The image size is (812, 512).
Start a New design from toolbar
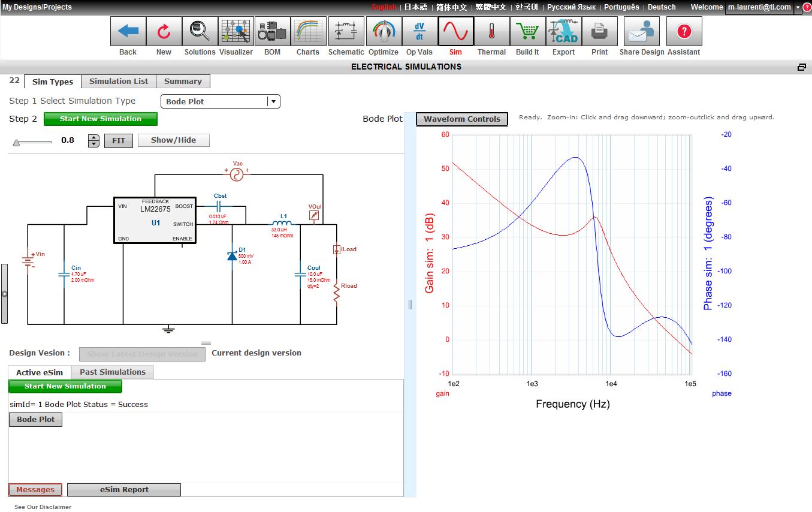(x=164, y=31)
